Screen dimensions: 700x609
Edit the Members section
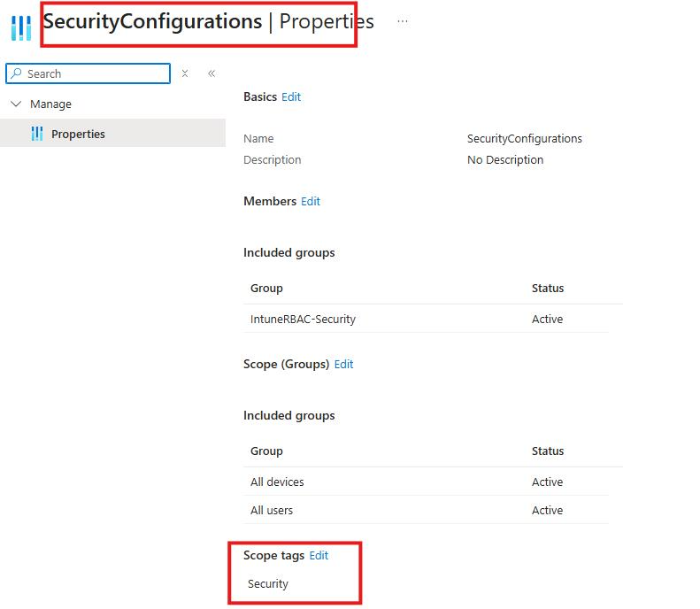click(311, 201)
